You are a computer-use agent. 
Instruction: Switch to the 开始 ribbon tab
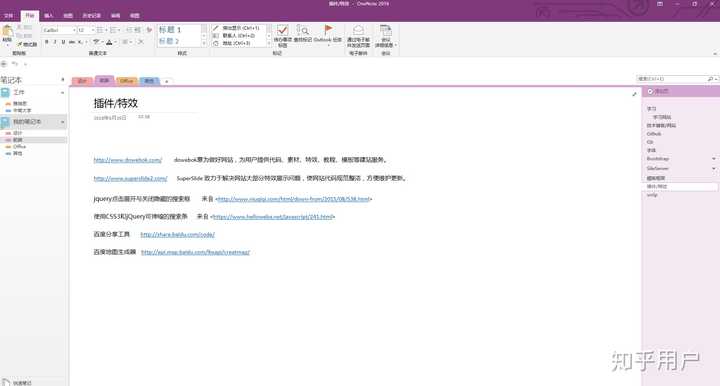point(30,16)
